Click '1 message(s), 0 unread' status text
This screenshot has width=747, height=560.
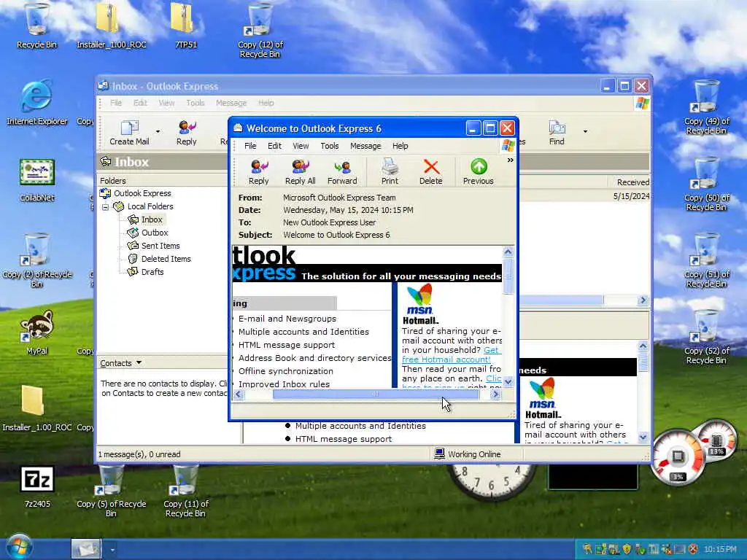tap(139, 454)
